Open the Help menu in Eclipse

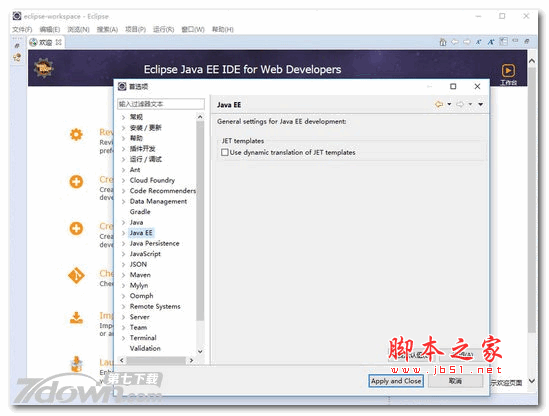(223, 29)
